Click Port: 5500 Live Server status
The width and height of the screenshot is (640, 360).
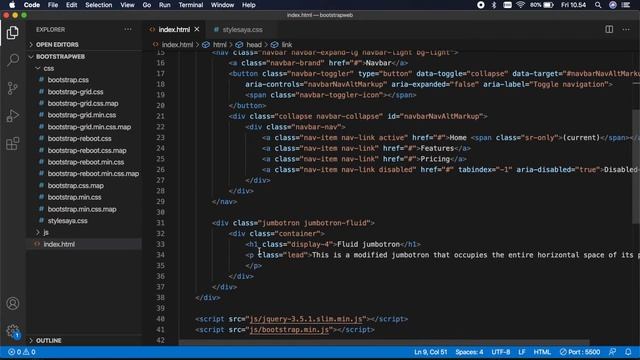tap(580, 352)
